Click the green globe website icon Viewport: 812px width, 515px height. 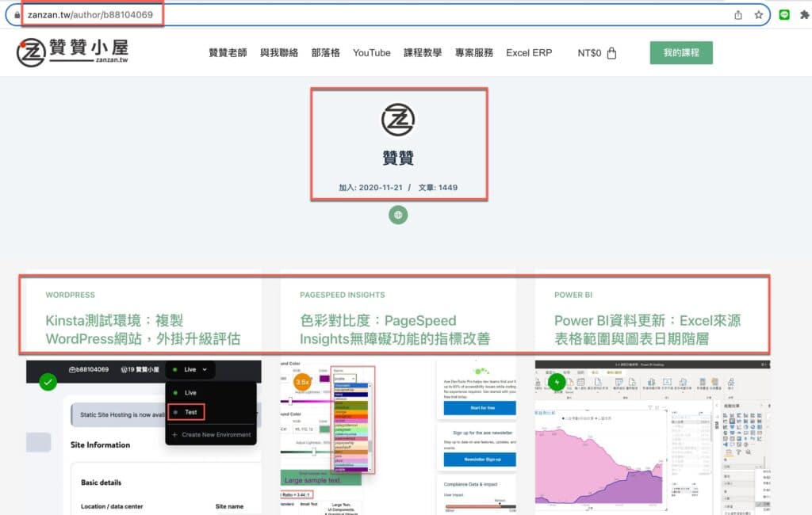click(398, 215)
